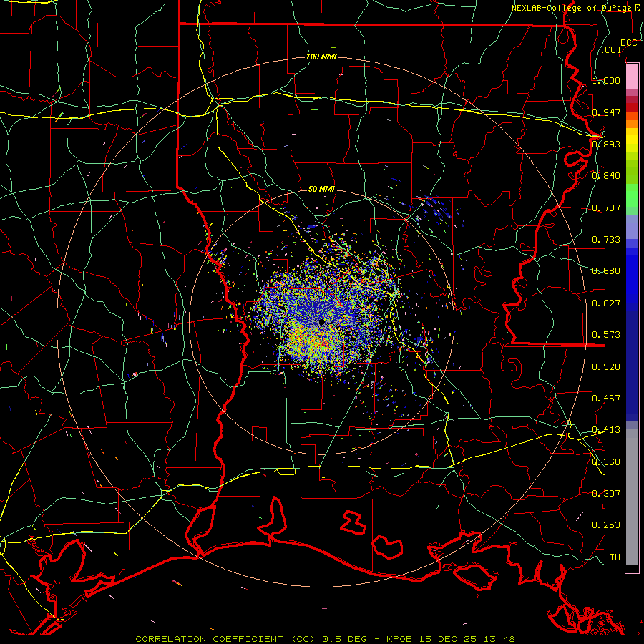Click the pink top band of the color scale
The image size is (644, 644).
click(632, 77)
